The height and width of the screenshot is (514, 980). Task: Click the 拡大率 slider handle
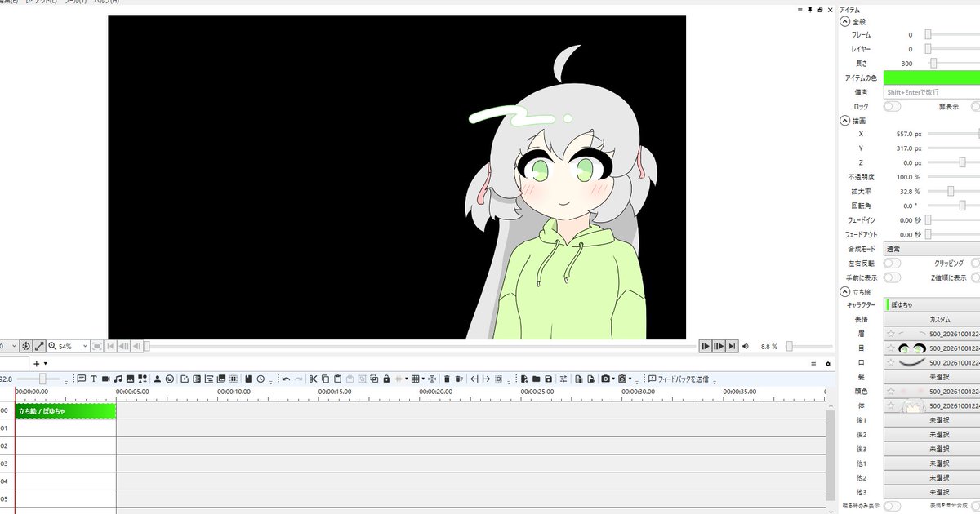click(x=951, y=191)
